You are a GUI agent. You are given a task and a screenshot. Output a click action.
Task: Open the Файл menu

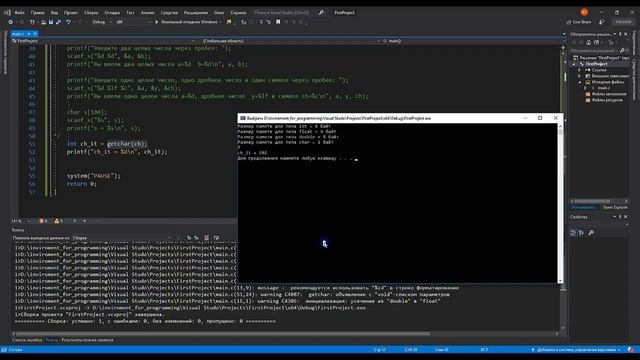[19, 13]
